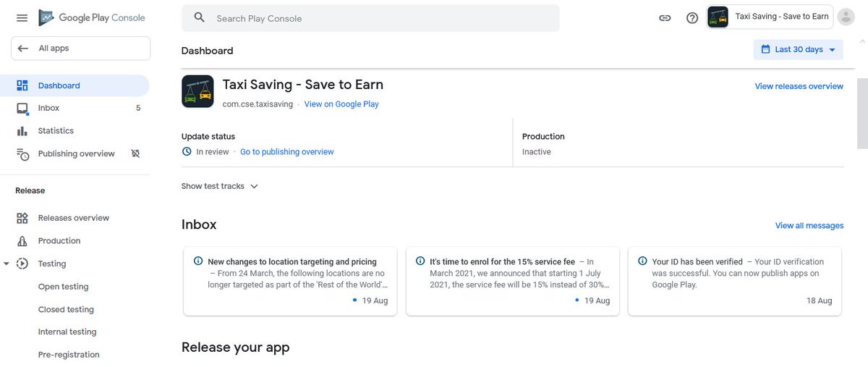Click the Google Play Console logo
The image size is (868, 367).
tap(92, 17)
